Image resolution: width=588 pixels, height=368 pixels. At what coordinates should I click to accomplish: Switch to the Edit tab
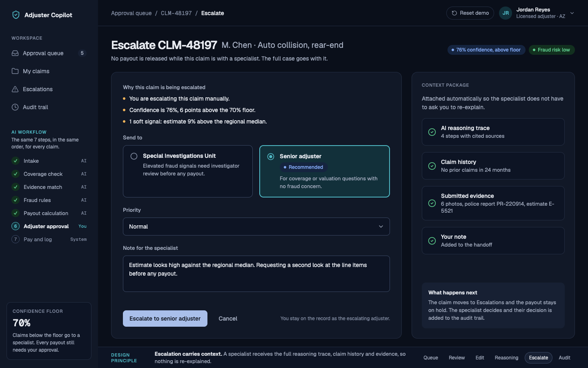click(480, 358)
